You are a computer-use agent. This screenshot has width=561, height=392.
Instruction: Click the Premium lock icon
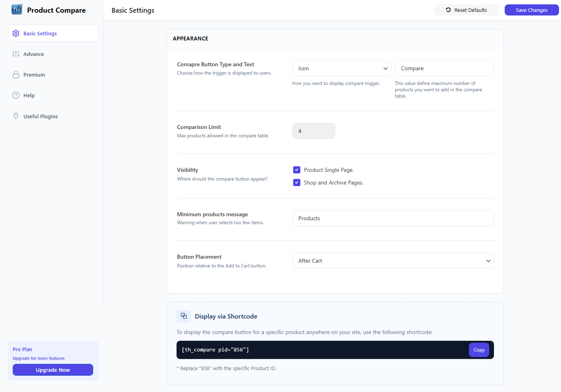pyautogui.click(x=16, y=75)
